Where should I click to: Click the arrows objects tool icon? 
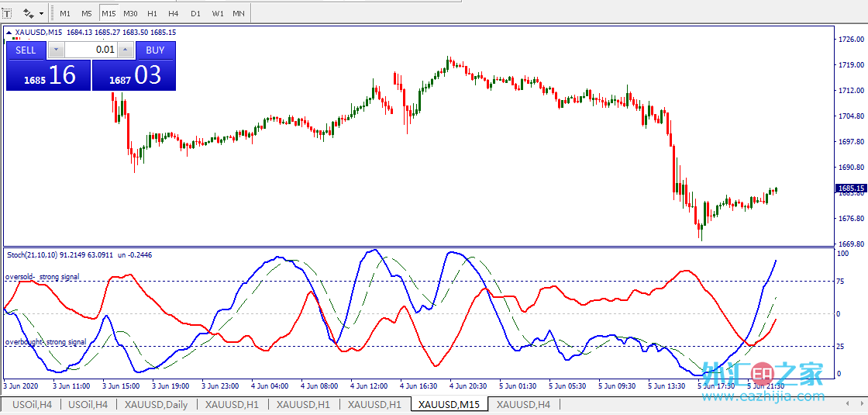28,12
